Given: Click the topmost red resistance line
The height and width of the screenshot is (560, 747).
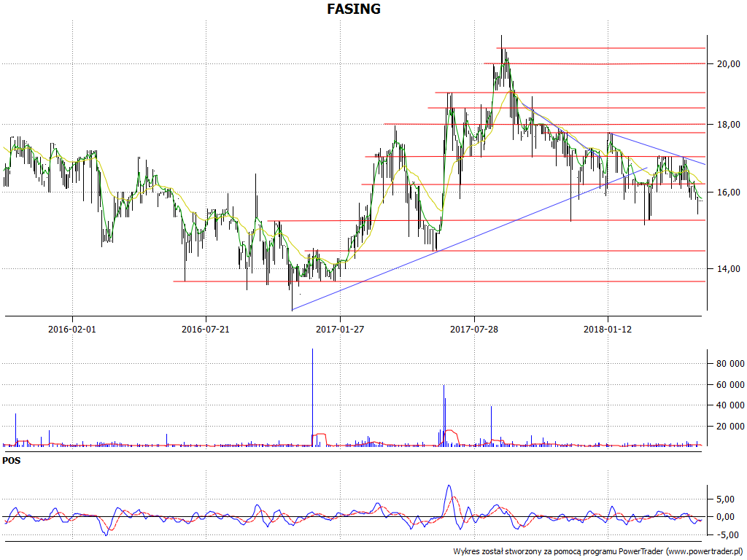Looking at the screenshot, I should tap(600, 48).
